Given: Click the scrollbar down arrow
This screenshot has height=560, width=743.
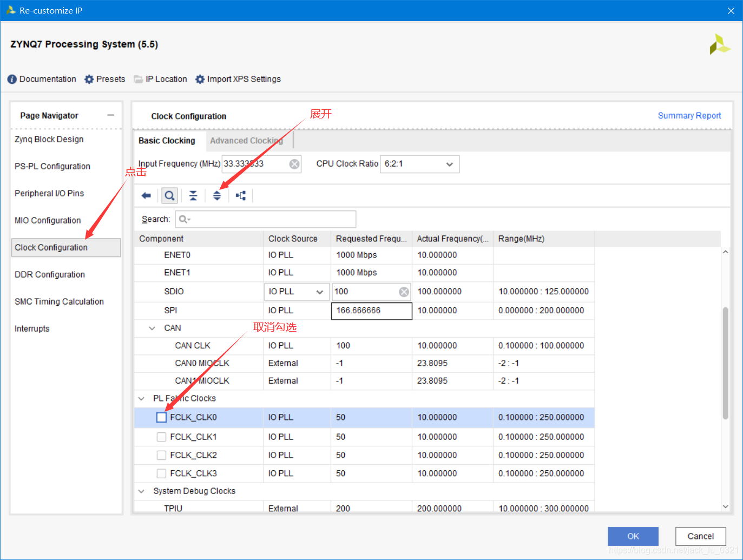Looking at the screenshot, I should click(x=726, y=507).
